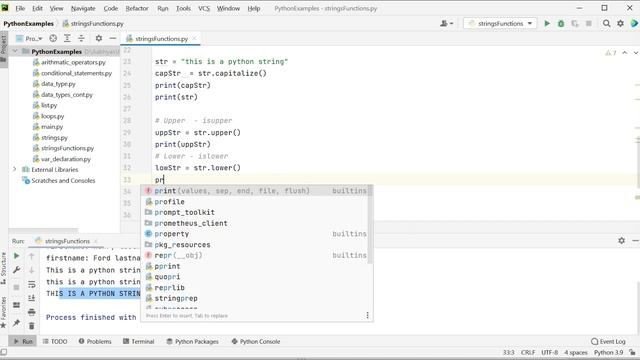Choose property completion suggestion
This screenshot has height=360, width=640.
coord(256,234)
